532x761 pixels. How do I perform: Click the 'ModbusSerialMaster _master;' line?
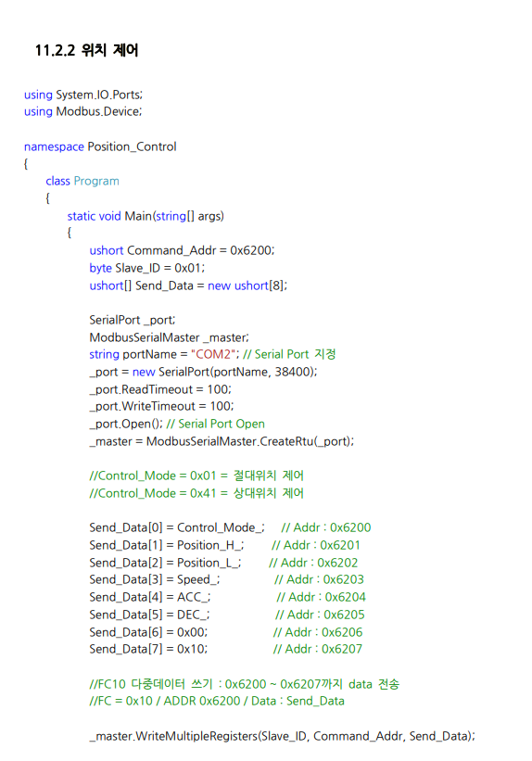pos(169,337)
